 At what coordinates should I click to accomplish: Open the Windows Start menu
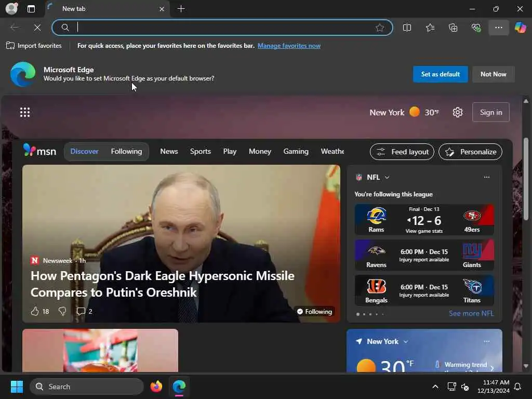point(17,387)
